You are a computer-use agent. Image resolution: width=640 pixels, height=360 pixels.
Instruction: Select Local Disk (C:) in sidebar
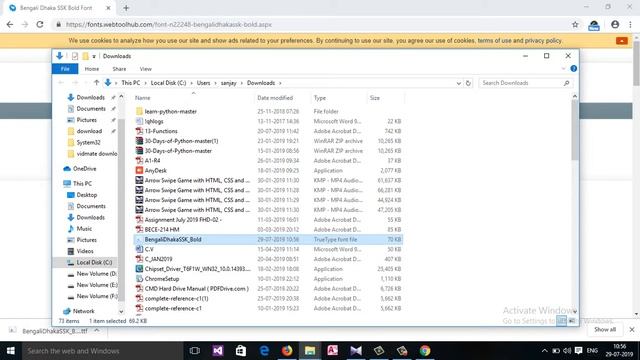pyautogui.click(x=94, y=262)
